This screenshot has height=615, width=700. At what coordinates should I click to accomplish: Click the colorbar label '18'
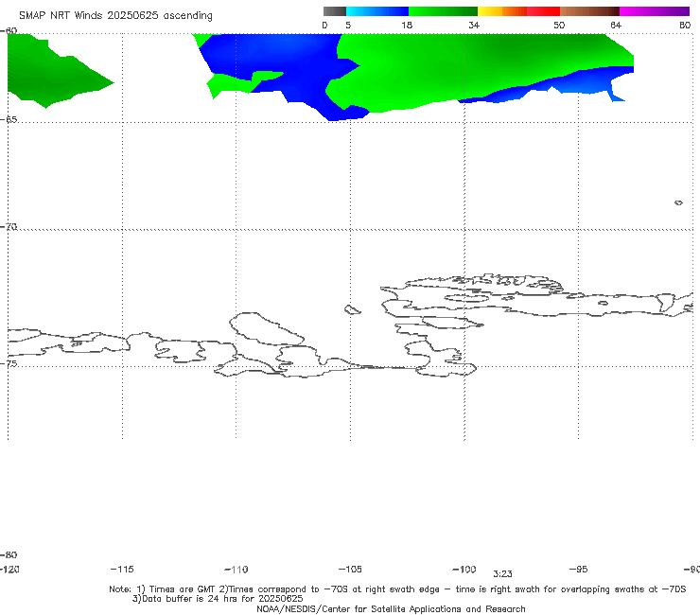coord(407,25)
